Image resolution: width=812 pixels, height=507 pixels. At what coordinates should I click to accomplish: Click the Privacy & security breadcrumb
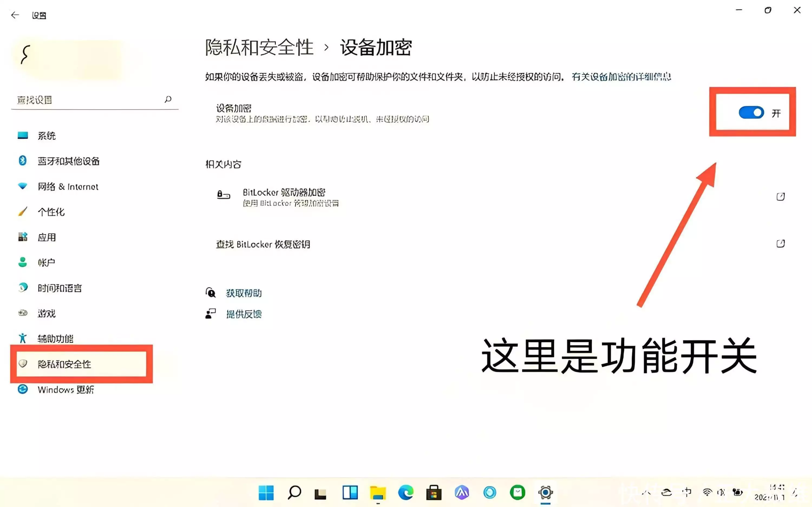pos(260,47)
